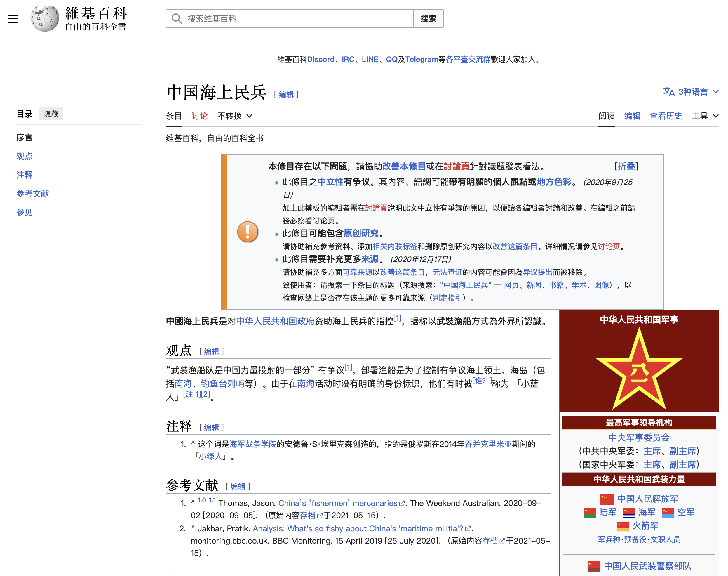Click the PLA star emblem image
This screenshot has width=728, height=576.
coord(639,368)
